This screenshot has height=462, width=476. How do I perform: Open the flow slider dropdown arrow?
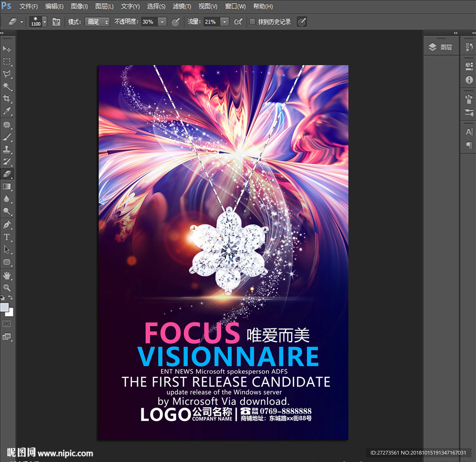coord(225,21)
